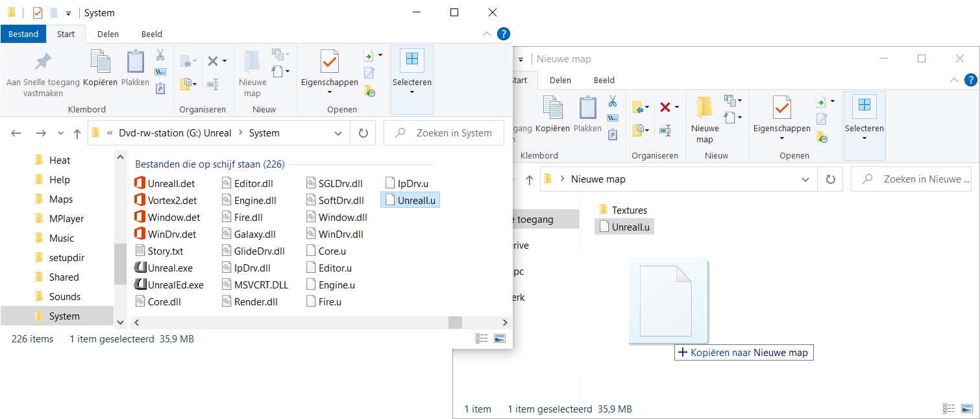Select Sounds folder in System navigation pane
This screenshot has height=419, width=980.
tap(65, 297)
